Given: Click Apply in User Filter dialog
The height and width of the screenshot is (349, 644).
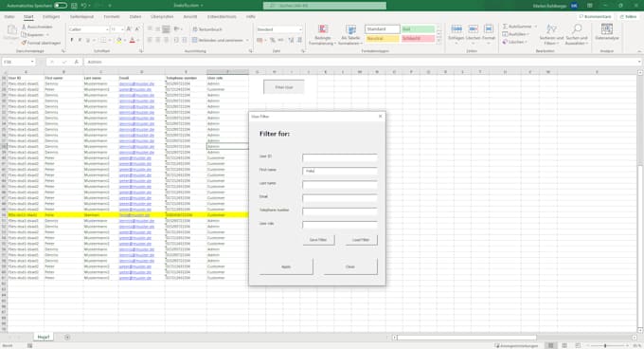Looking at the screenshot, I should [x=286, y=266].
